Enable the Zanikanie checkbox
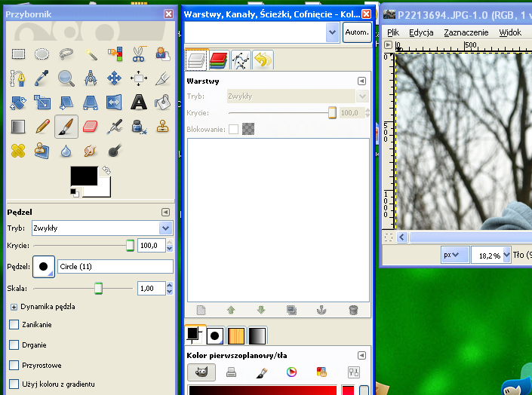 14,324
